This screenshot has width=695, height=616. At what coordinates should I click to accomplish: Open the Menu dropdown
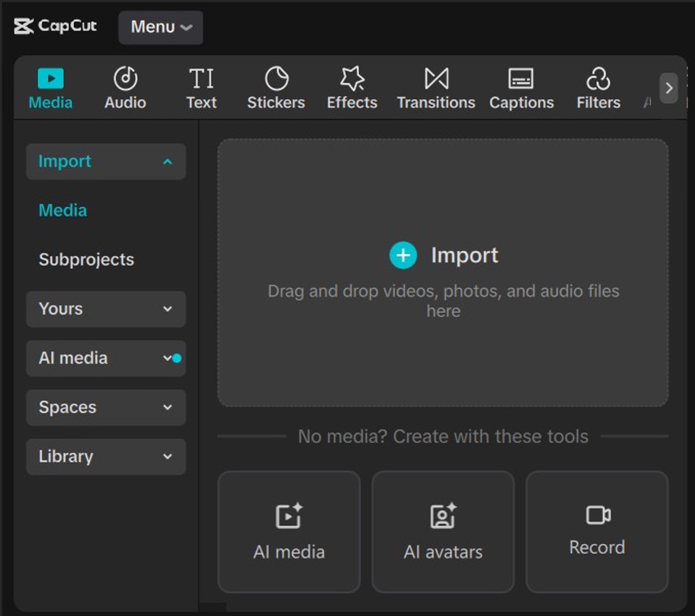coord(160,27)
